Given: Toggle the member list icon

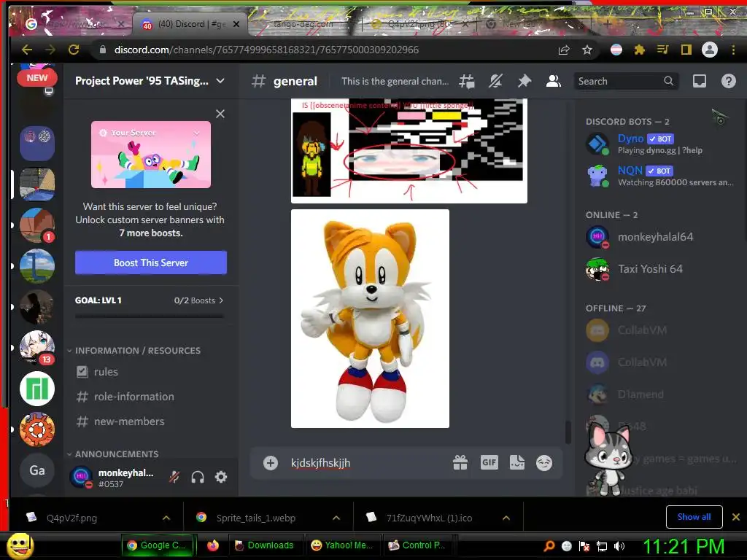Looking at the screenshot, I should point(553,82).
